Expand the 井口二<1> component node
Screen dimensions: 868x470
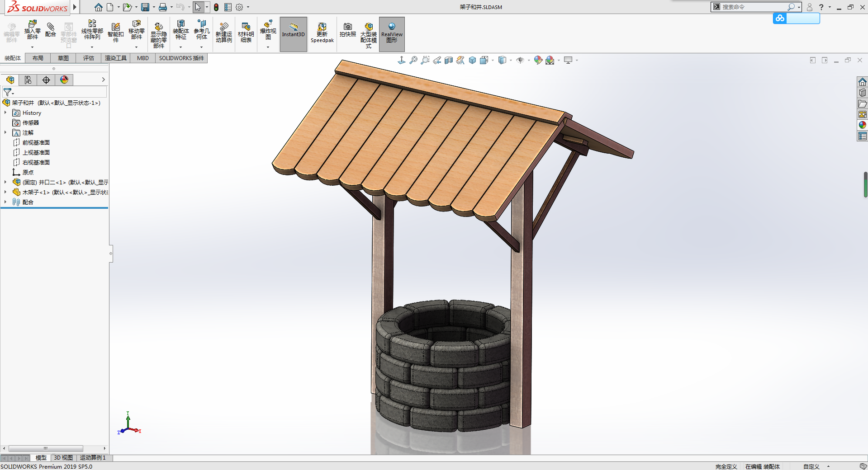pyautogui.click(x=5, y=182)
